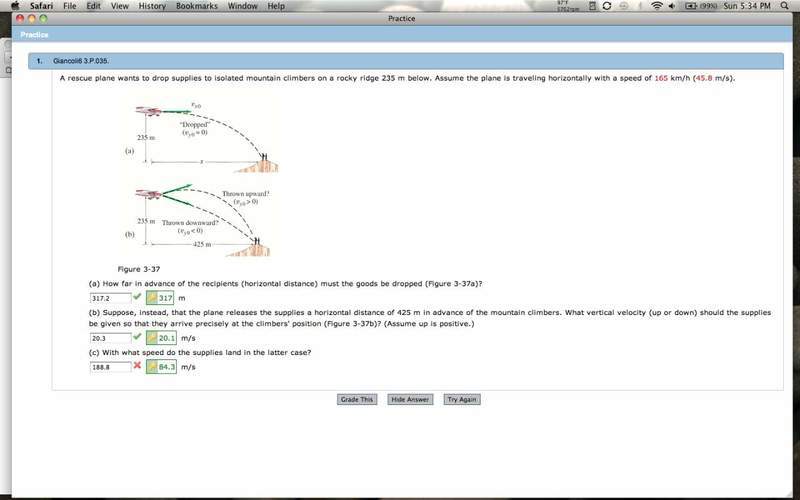800x500 pixels.
Task: Click the sync circular arrow menu bar icon
Action: click(608, 6)
